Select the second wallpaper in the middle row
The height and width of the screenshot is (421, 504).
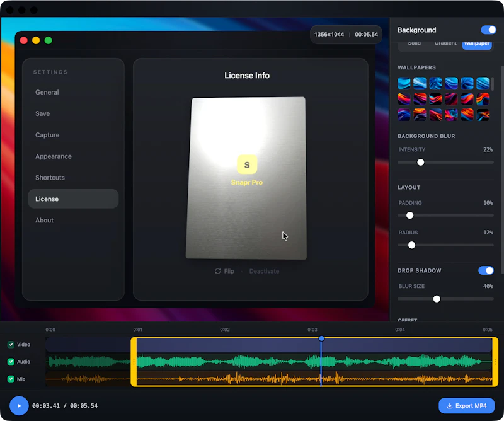pyautogui.click(x=420, y=99)
